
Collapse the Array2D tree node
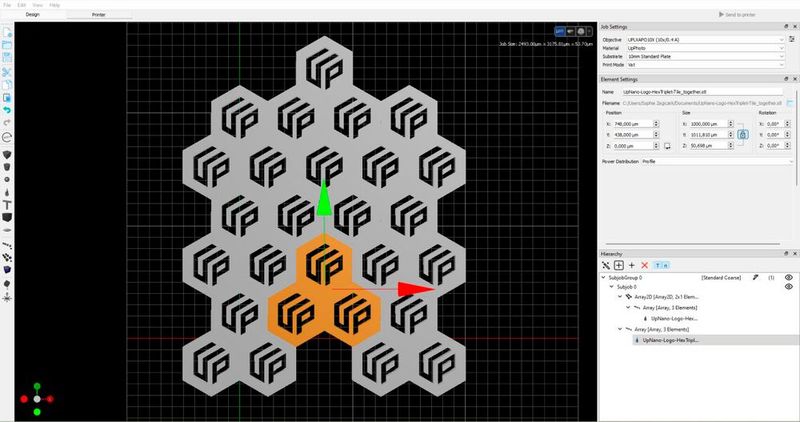(620, 296)
